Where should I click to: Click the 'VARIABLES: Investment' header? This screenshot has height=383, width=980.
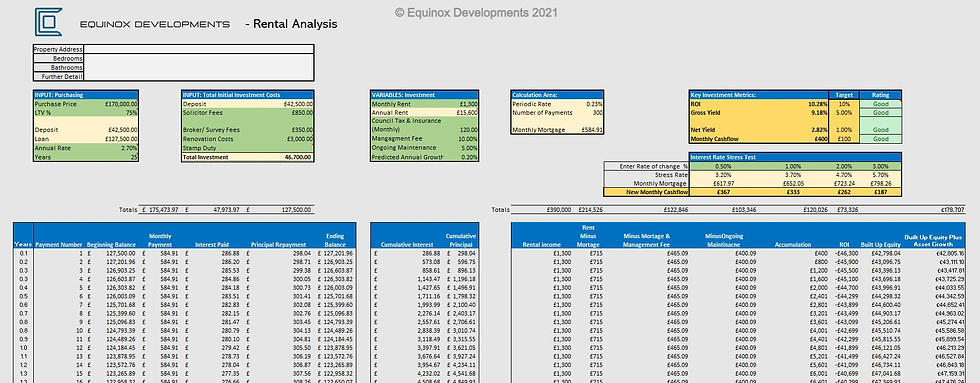pos(425,95)
